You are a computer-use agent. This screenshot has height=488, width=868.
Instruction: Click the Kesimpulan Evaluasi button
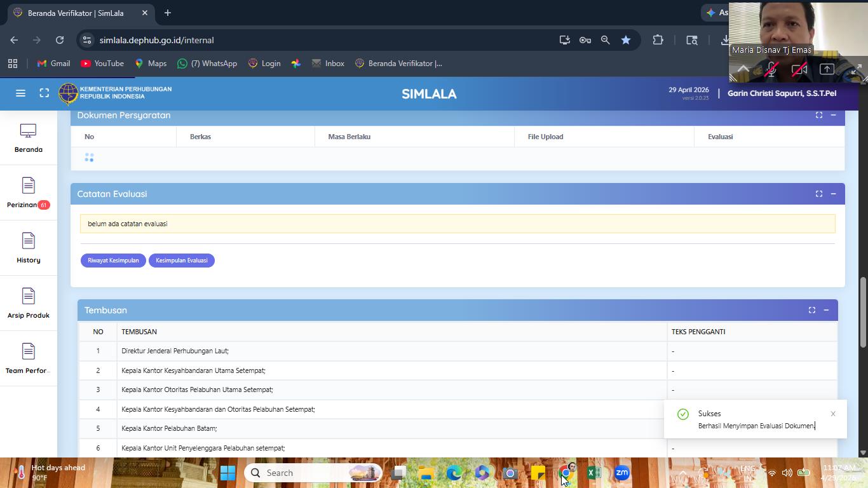point(182,261)
